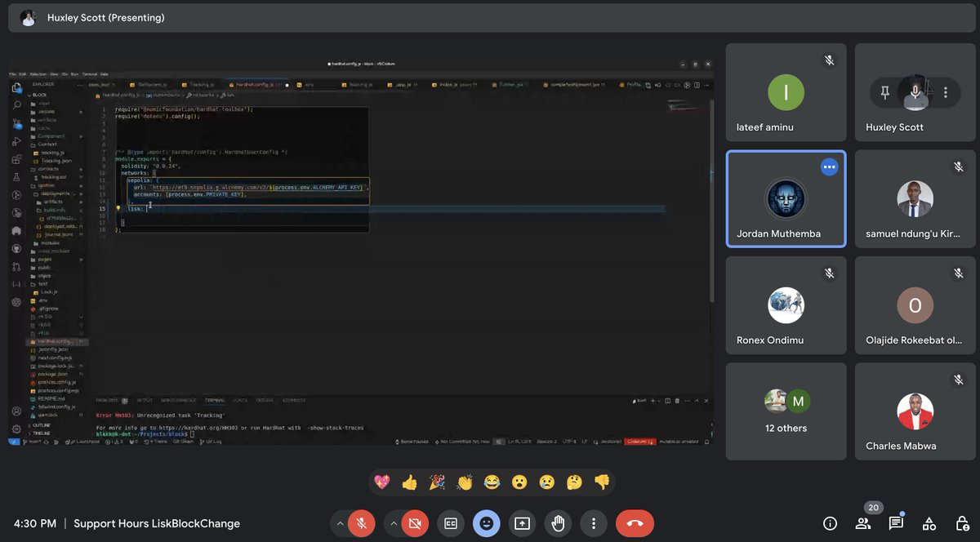980x542 pixels.
Task: Turn on the camera button
Action: click(x=414, y=523)
